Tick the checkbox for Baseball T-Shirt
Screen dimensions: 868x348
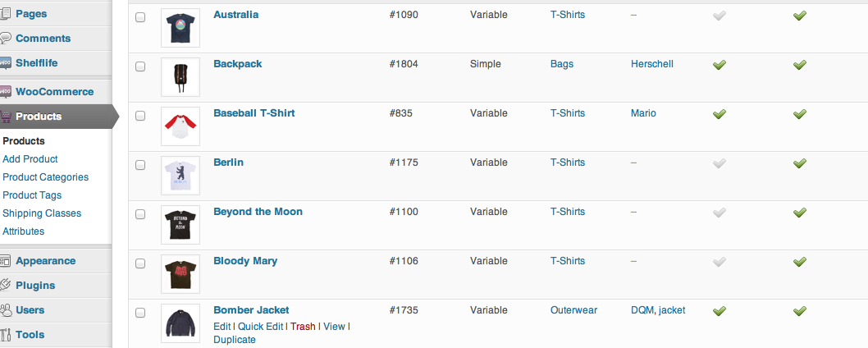coord(140,116)
